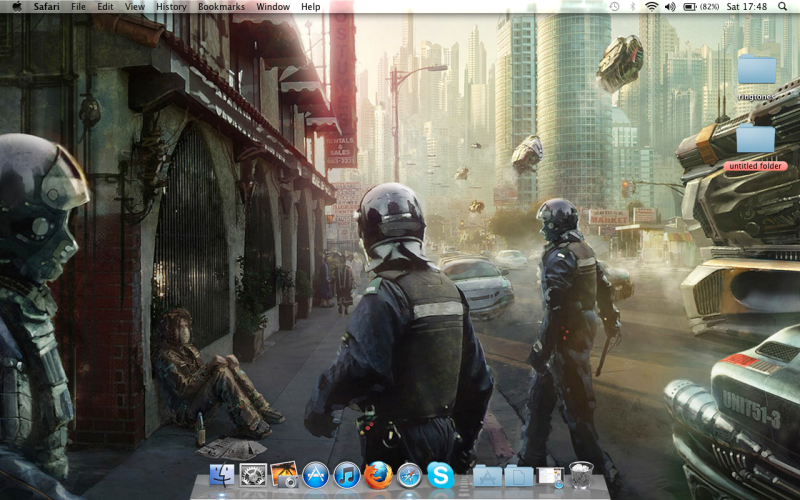The height and width of the screenshot is (500, 800).
Task: Open the View menu
Action: 135,7
